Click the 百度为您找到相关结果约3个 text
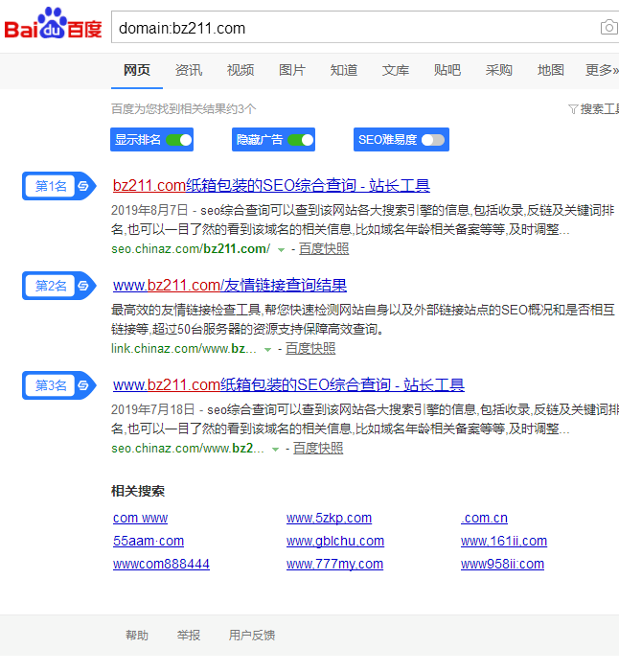 (184, 109)
